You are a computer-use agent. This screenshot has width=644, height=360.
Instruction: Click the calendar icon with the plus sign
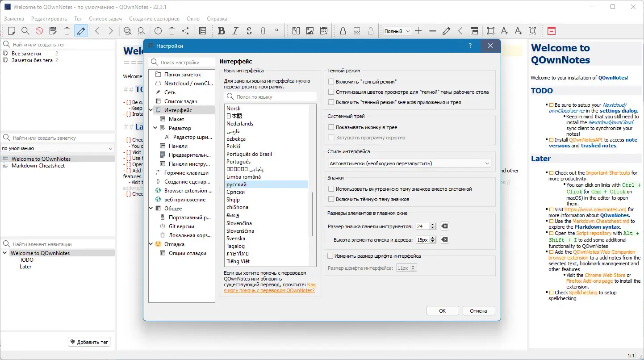coord(324,31)
